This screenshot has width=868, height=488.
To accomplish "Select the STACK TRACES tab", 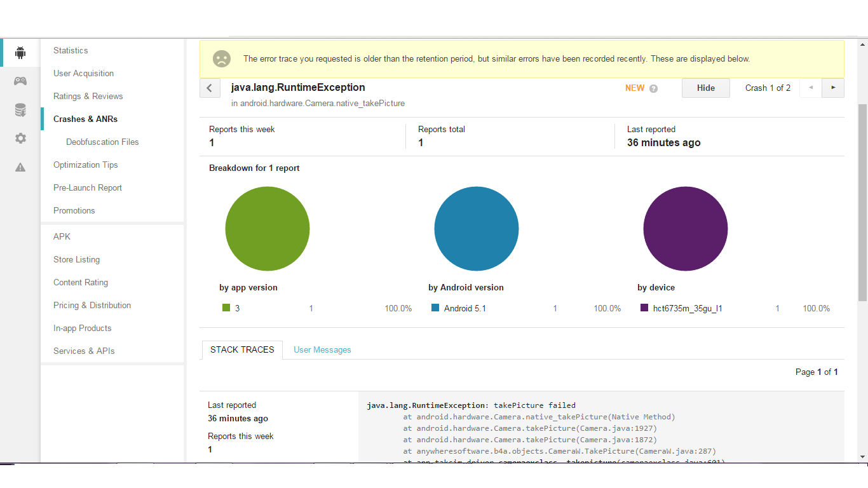I will pyautogui.click(x=242, y=349).
